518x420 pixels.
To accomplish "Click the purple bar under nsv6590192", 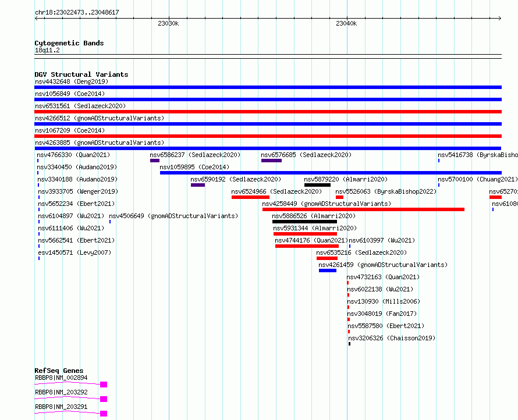I will pyautogui.click(x=198, y=185).
